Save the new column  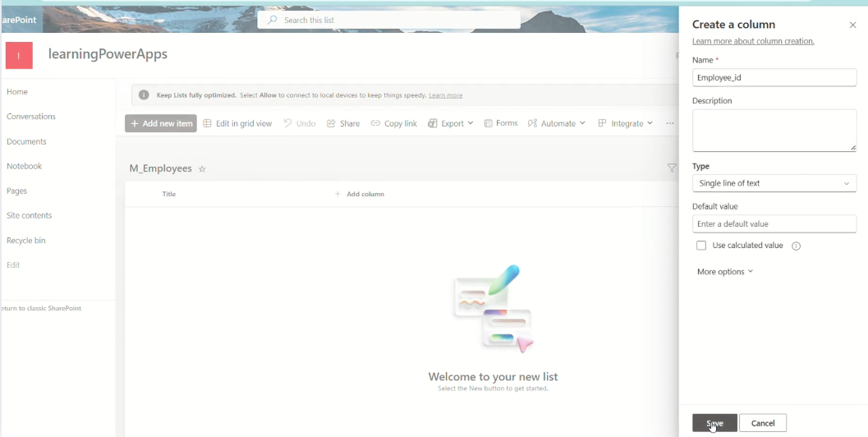714,423
